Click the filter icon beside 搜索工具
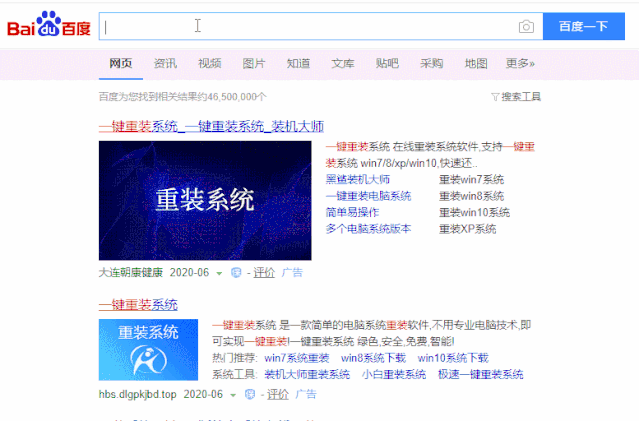639x421 pixels. 495,97
